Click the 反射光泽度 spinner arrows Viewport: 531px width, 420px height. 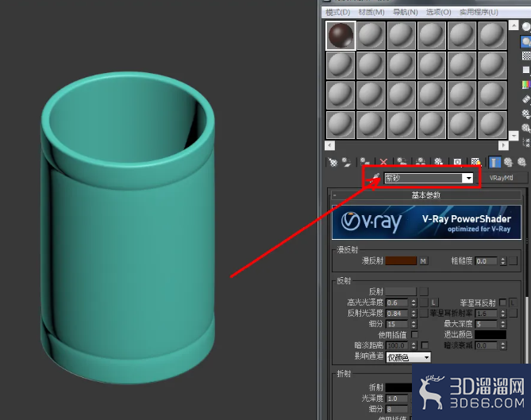click(x=414, y=314)
